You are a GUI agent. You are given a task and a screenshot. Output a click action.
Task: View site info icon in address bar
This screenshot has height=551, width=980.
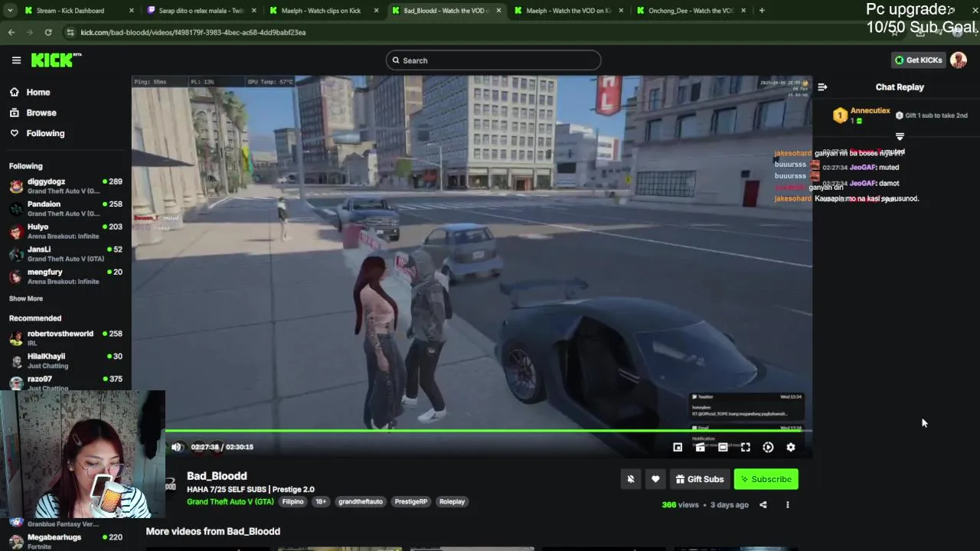pyautogui.click(x=70, y=32)
